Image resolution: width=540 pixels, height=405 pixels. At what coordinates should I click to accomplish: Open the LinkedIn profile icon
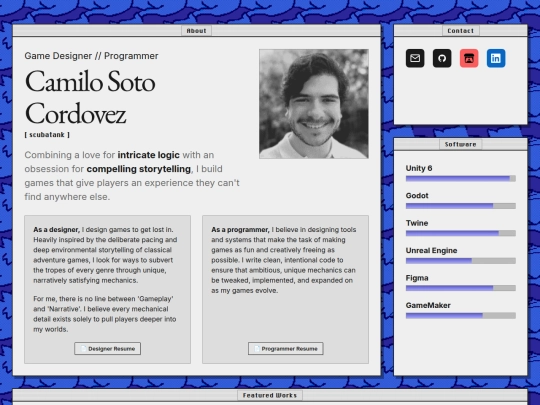(x=496, y=58)
